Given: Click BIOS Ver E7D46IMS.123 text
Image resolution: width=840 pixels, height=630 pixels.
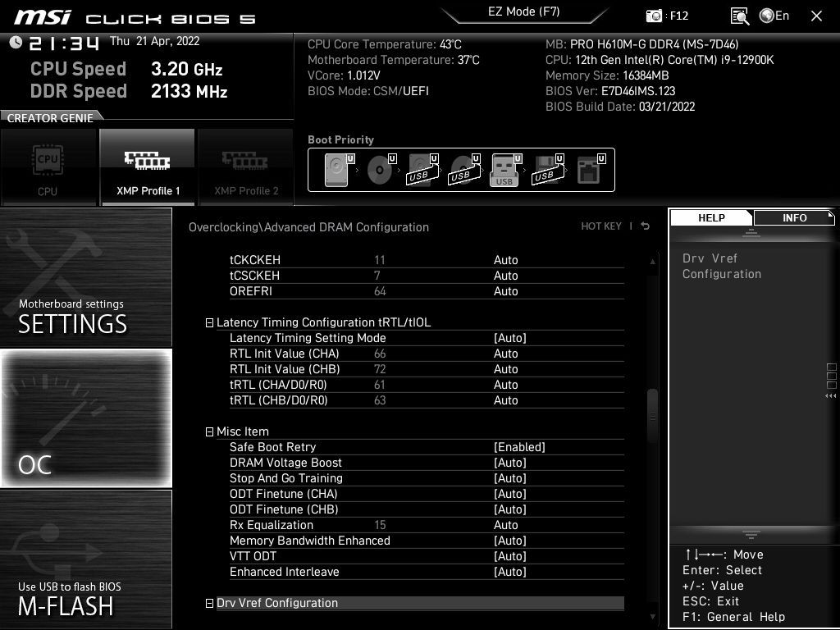Looking at the screenshot, I should 610,91.
